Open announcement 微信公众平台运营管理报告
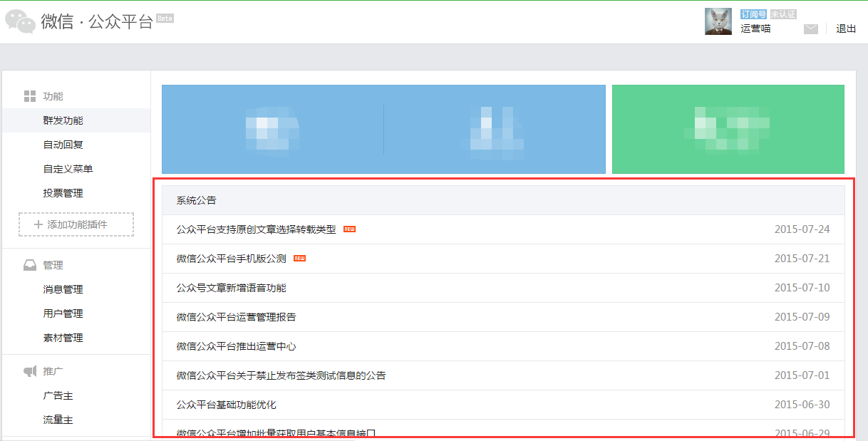This screenshot has width=868, height=441. tap(236, 317)
